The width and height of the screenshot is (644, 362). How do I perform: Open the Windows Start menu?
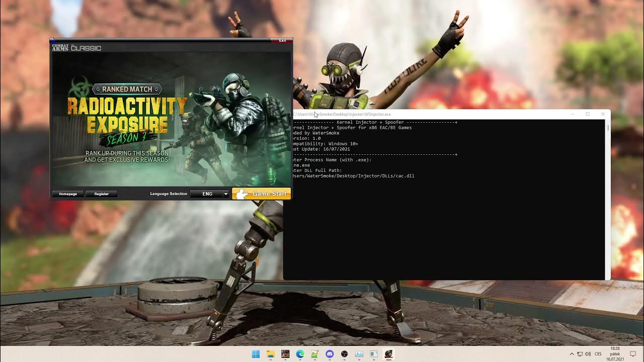coord(256,354)
